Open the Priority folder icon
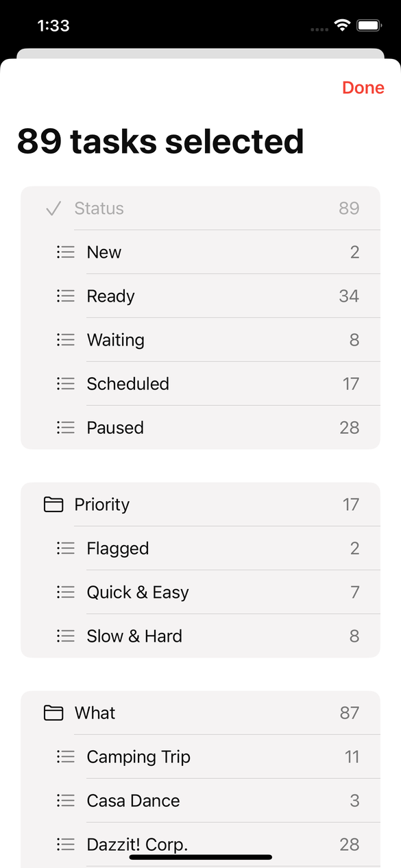Viewport: 401px width, 868px height. click(x=53, y=505)
